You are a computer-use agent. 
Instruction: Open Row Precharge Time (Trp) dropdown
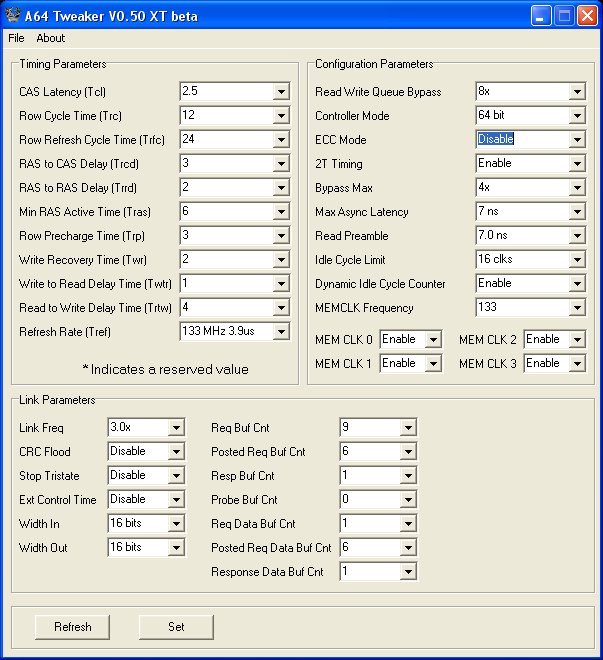point(281,235)
